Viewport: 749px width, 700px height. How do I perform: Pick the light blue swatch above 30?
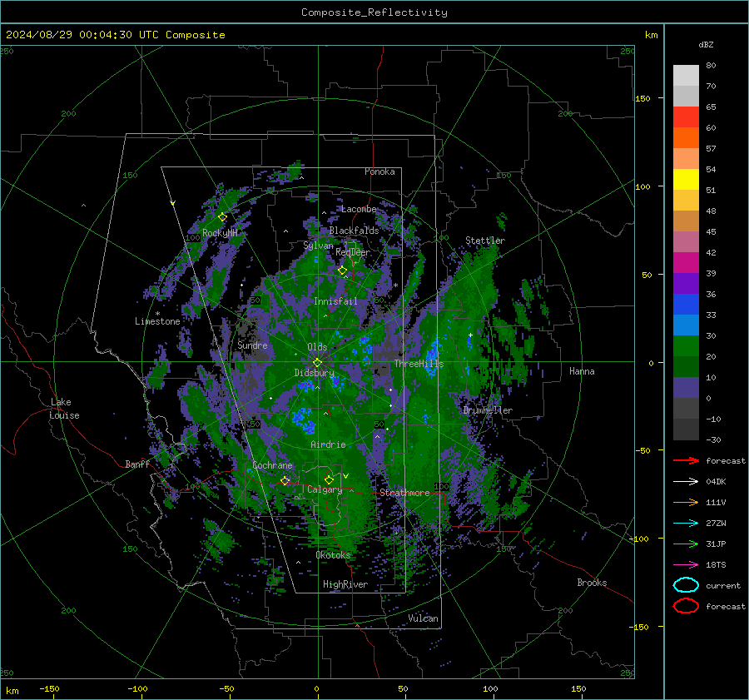686,325
